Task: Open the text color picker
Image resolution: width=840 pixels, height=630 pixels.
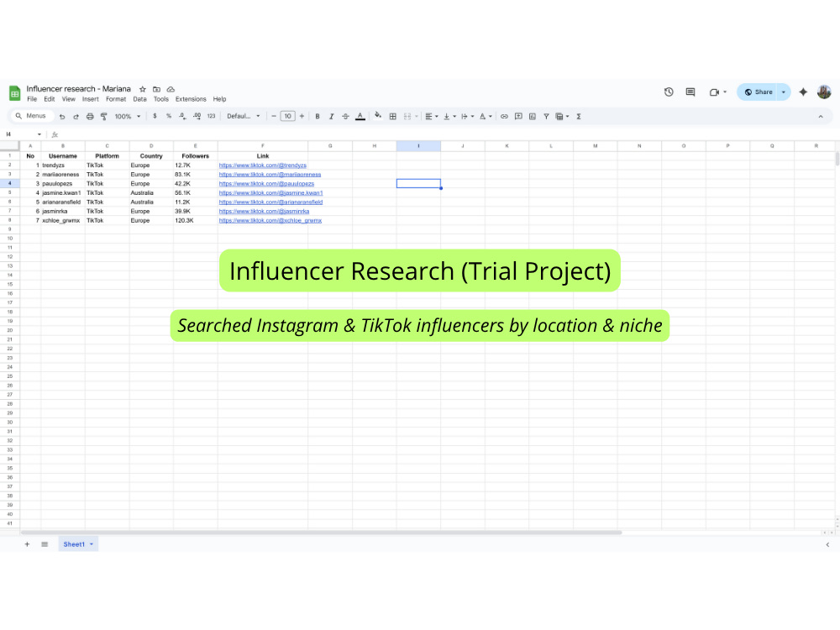Action: pyautogui.click(x=360, y=116)
